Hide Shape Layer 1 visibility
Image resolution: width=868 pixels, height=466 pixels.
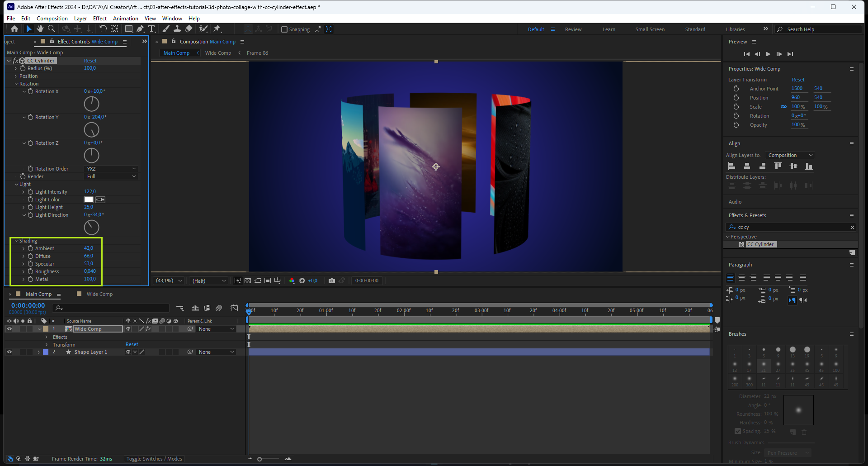coord(9,352)
